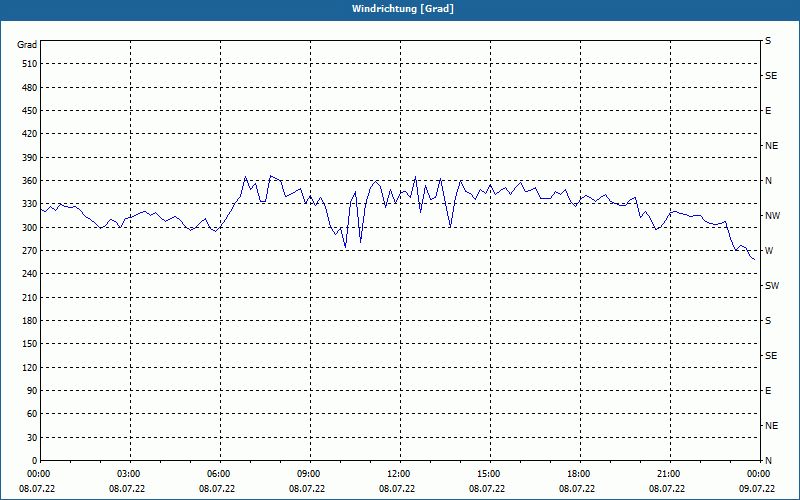
Task: Click the "E" compass label level with 450
Action: point(768,111)
